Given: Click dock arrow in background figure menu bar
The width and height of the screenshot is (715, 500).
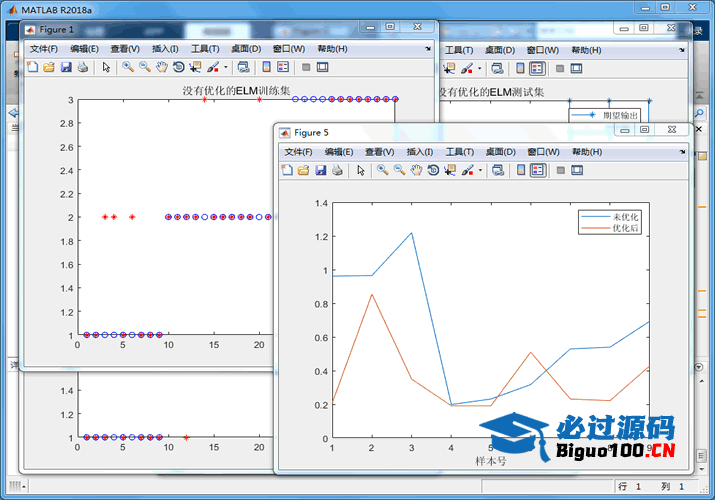Looking at the screenshot, I should pyautogui.click(x=682, y=50).
